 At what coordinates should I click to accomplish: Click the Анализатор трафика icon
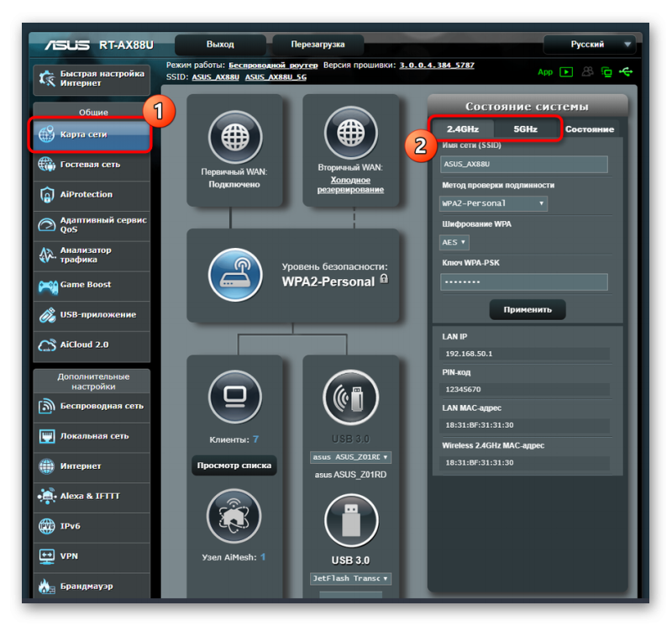[47, 255]
